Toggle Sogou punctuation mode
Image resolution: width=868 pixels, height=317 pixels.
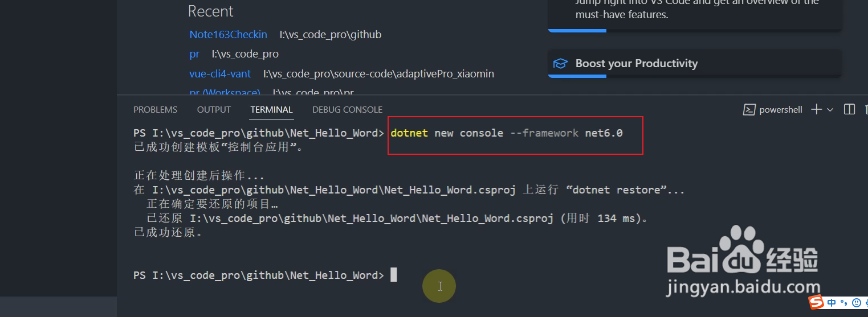[x=844, y=303]
